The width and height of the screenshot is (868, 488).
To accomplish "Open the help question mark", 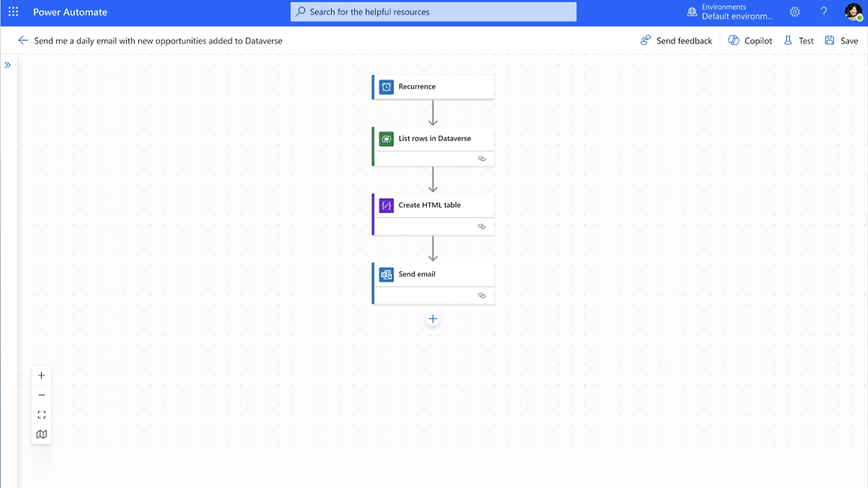I will coord(824,12).
